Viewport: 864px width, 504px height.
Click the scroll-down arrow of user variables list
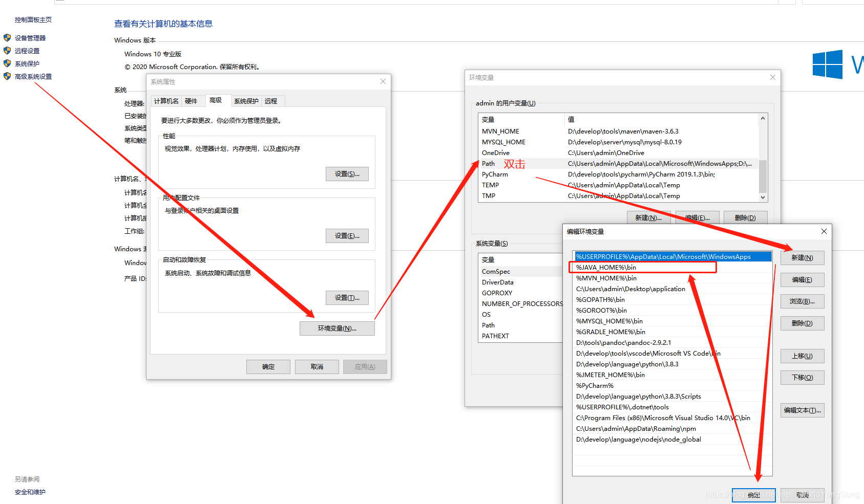(763, 197)
